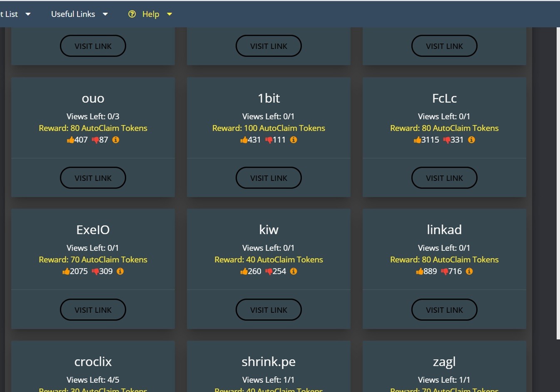Click the Help question mark icon
560x392 pixels.
(x=132, y=14)
